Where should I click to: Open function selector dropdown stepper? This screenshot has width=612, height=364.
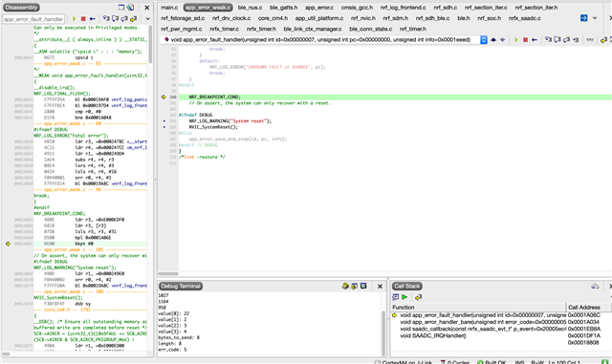tap(484, 40)
